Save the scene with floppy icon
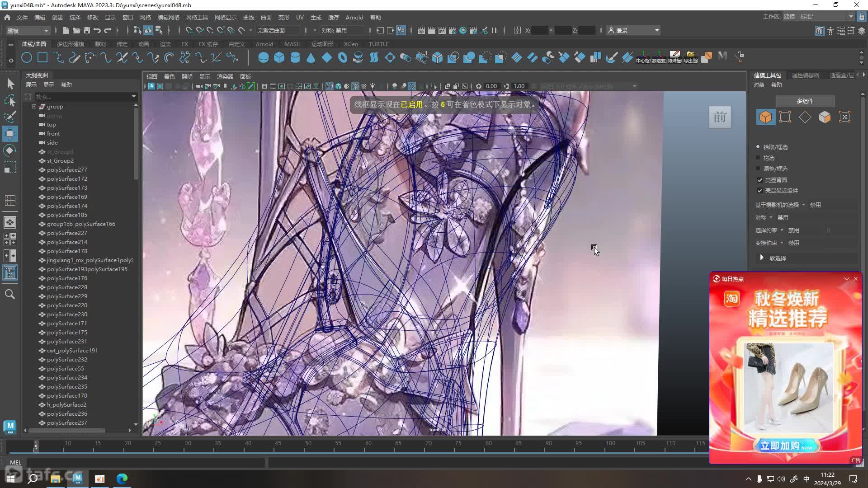 click(x=86, y=30)
